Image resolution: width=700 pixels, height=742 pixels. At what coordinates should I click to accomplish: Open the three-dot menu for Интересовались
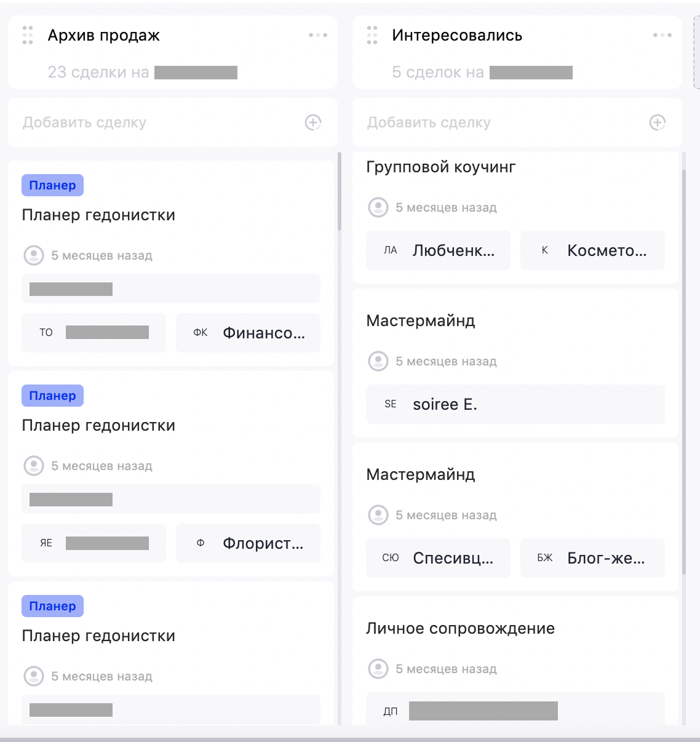click(x=662, y=35)
